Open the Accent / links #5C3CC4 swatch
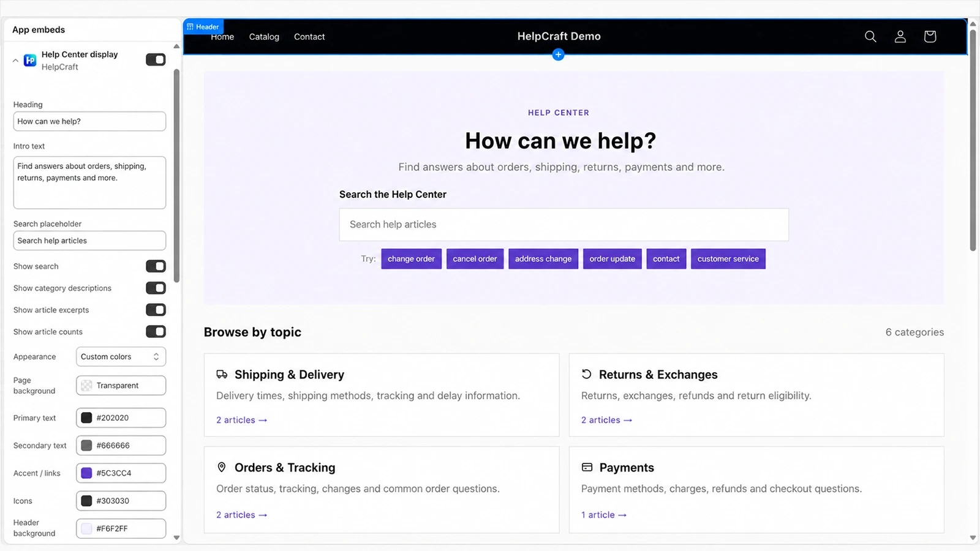980x551 pixels. (86, 473)
